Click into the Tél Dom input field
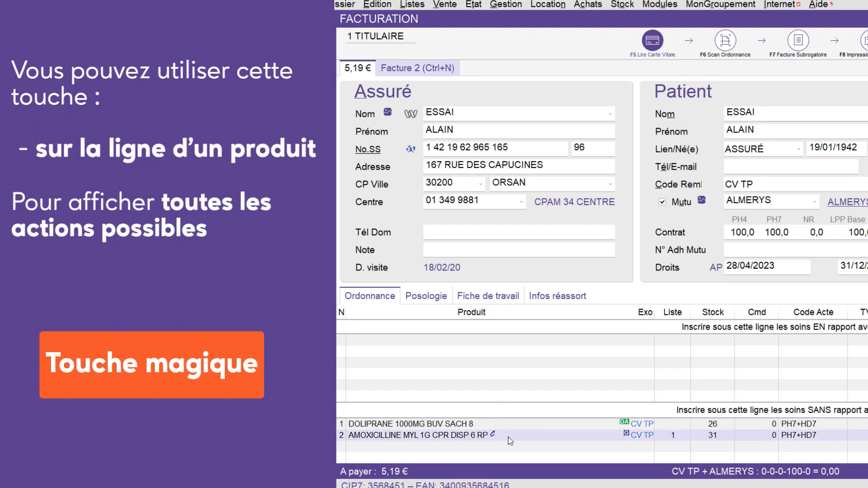 (x=519, y=232)
